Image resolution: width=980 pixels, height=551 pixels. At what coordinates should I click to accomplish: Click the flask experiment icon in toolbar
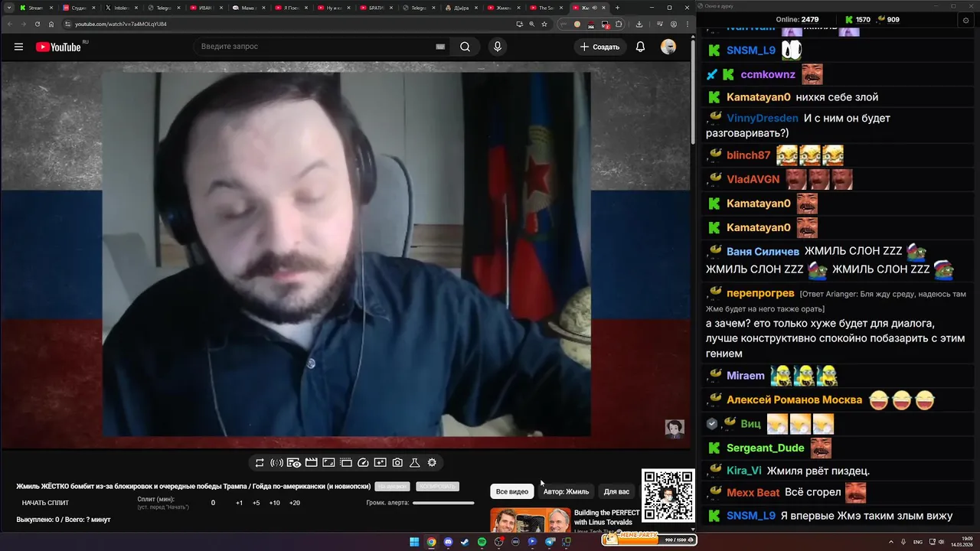coord(414,463)
